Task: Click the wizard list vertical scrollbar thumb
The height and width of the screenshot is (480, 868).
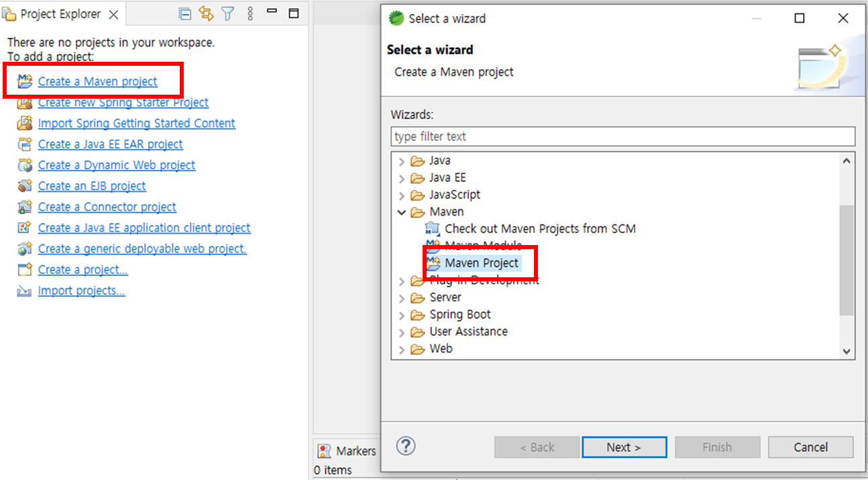Action: pyautogui.click(x=847, y=260)
